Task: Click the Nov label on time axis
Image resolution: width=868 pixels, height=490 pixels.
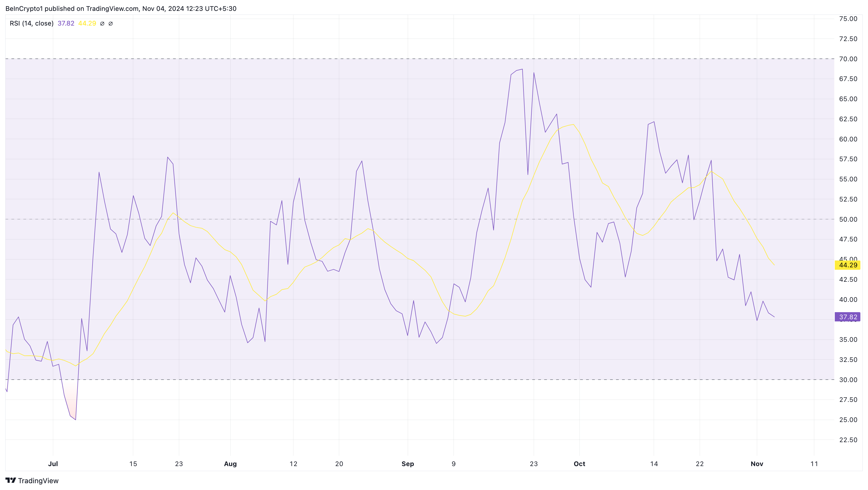Action: tap(757, 464)
